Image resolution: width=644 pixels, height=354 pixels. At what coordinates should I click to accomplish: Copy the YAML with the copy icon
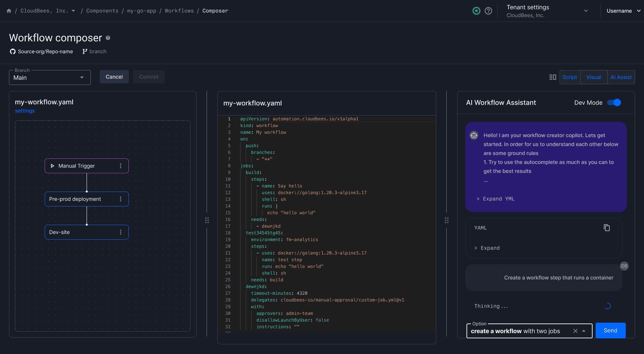(607, 228)
